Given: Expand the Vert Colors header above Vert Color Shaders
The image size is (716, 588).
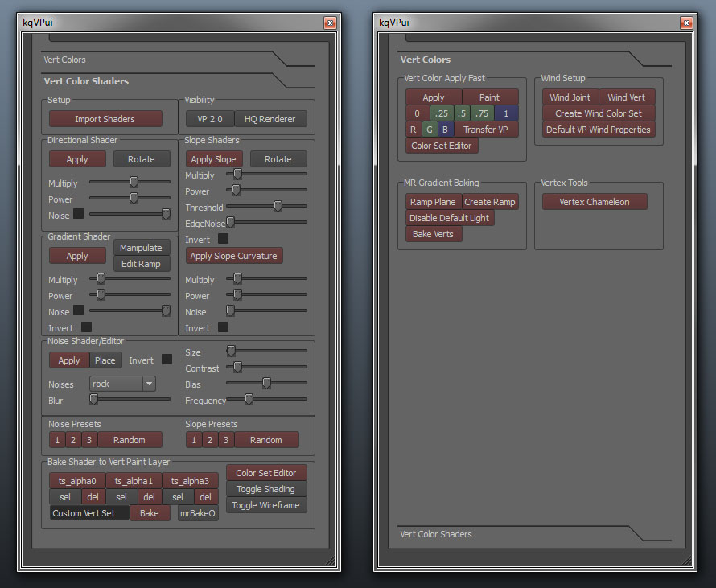Looking at the screenshot, I should [64, 60].
